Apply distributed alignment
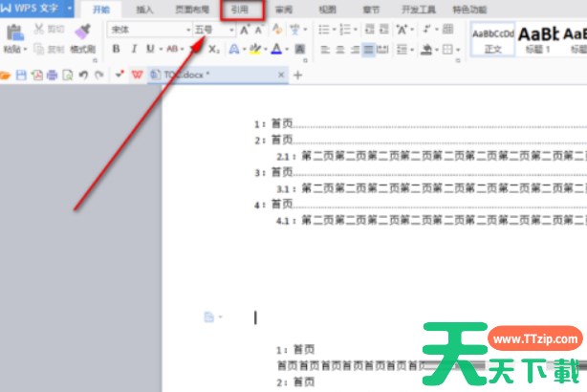The width and height of the screenshot is (587, 392). (x=382, y=50)
